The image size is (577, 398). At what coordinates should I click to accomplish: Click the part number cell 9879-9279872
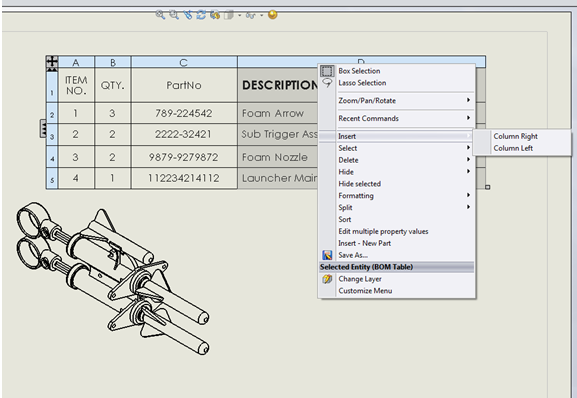[184, 157]
